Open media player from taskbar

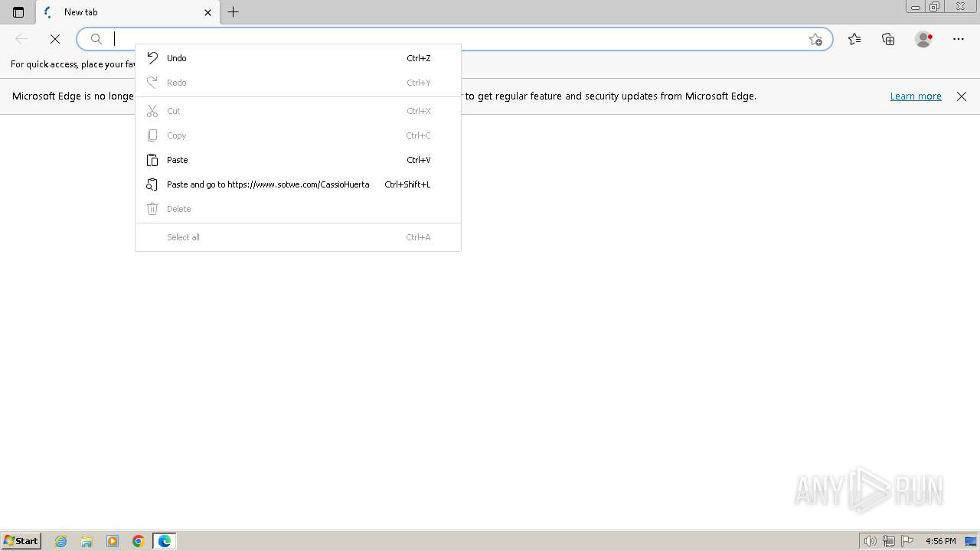pos(113,541)
